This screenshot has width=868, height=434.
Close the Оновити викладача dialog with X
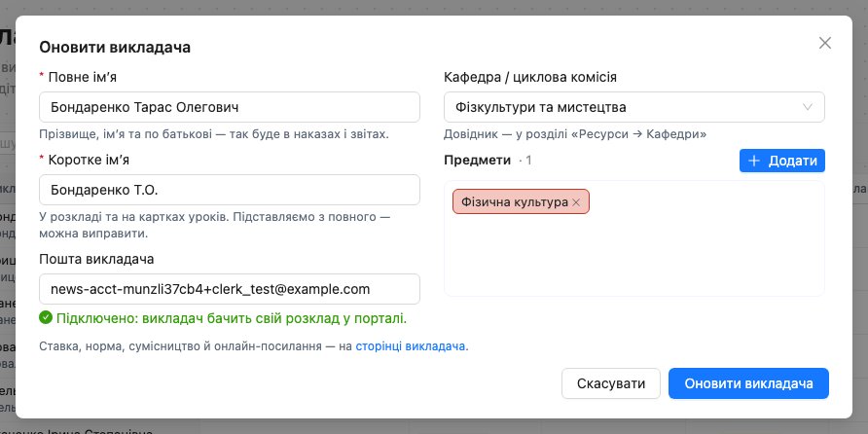[x=825, y=43]
